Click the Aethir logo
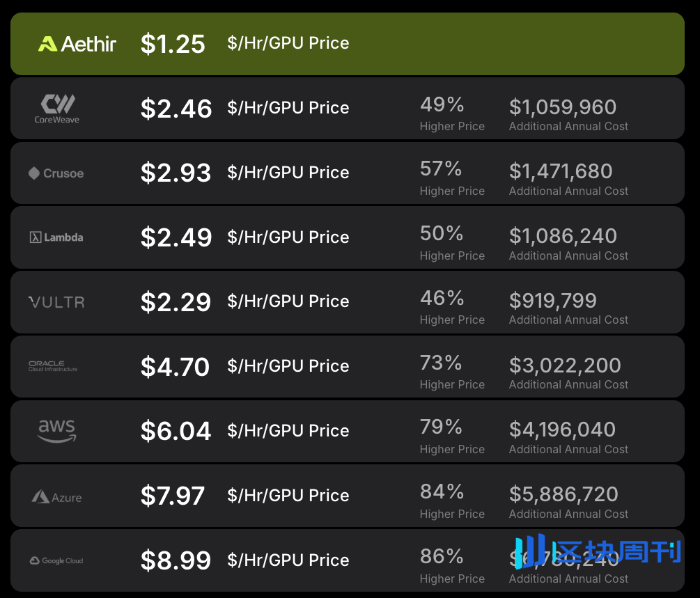 point(77,44)
